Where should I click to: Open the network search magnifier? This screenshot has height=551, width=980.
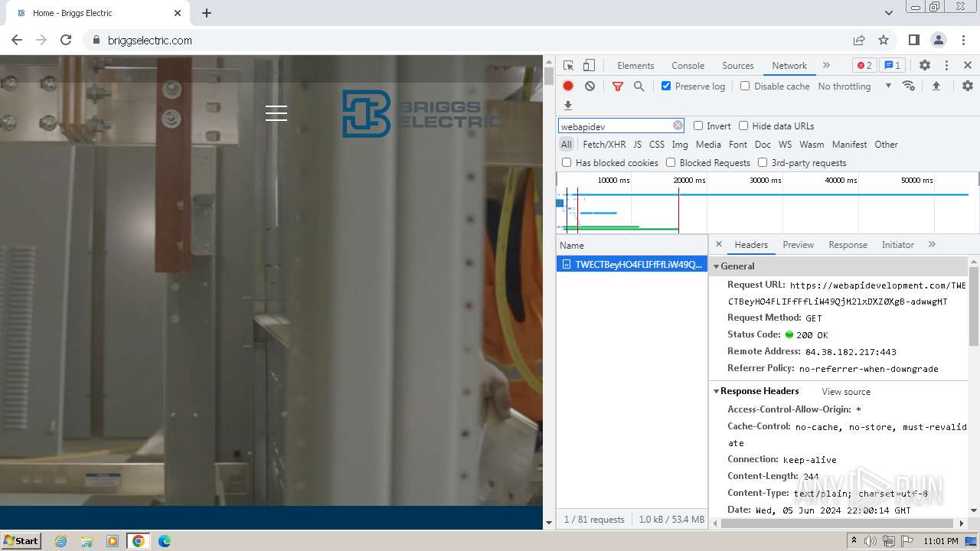pos(639,86)
